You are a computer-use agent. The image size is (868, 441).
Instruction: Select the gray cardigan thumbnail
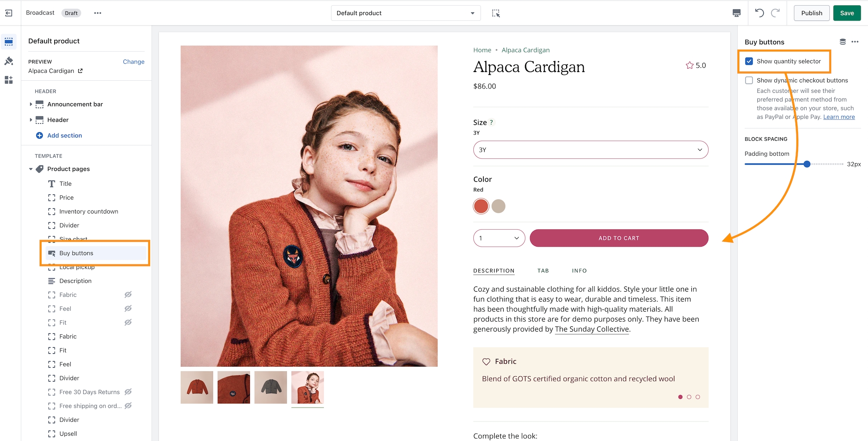tap(271, 387)
